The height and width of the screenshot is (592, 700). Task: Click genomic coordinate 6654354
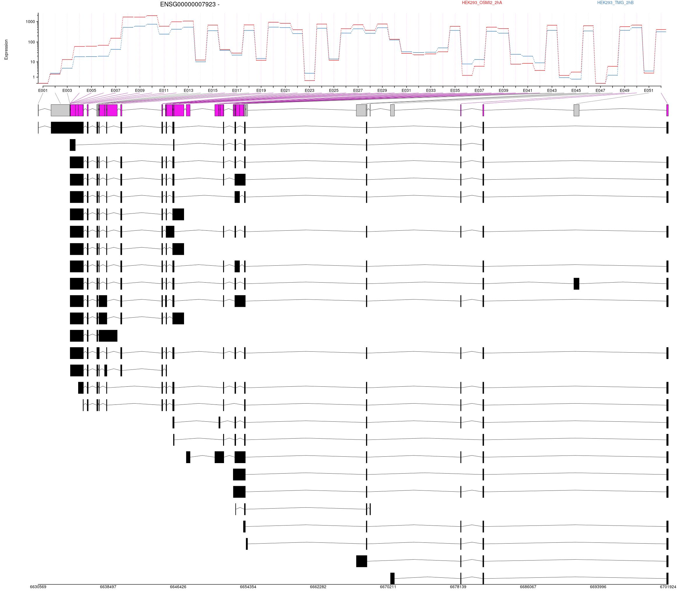pos(248,587)
